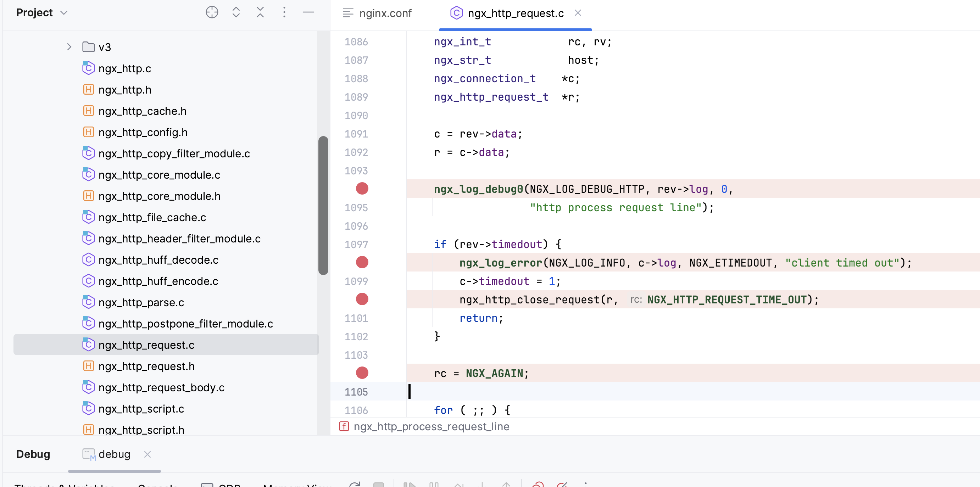The height and width of the screenshot is (487, 980).
Task: Select ngx_http_core_module.h file
Action: (x=160, y=196)
